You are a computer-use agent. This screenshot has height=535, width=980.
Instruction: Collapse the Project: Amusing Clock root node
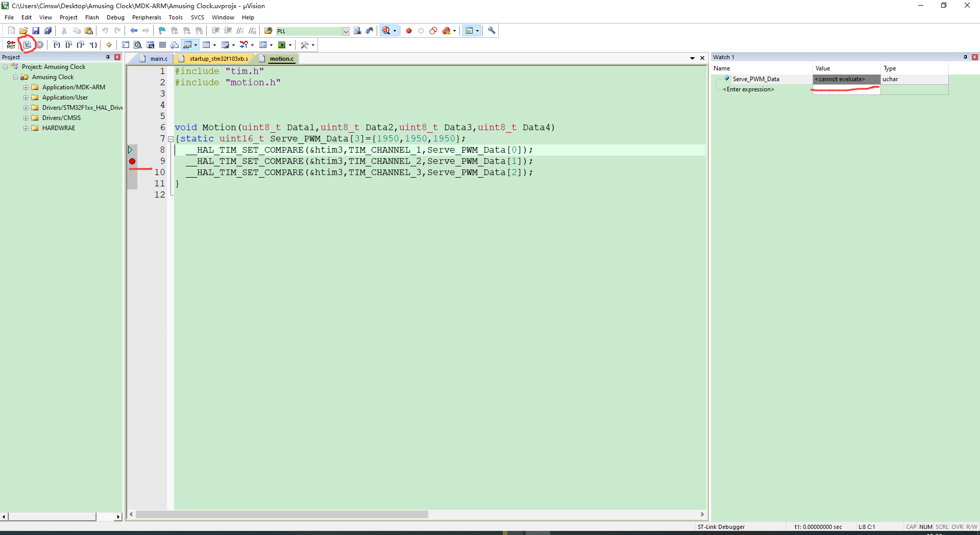5,67
